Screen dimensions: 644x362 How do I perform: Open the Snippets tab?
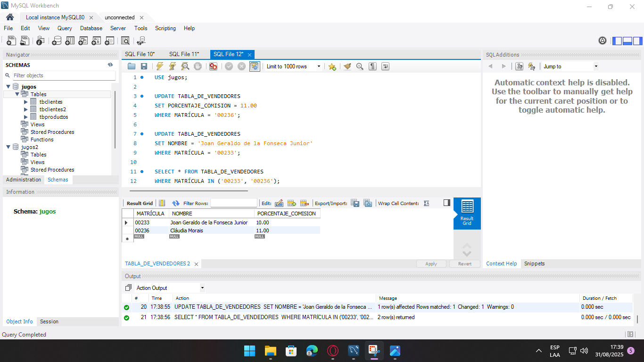[534, 263]
